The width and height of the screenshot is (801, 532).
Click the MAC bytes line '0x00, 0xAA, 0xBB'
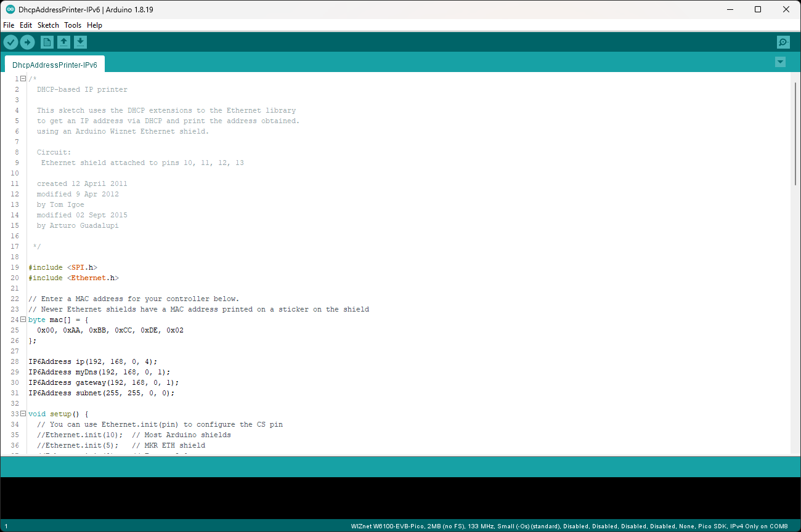(x=110, y=330)
